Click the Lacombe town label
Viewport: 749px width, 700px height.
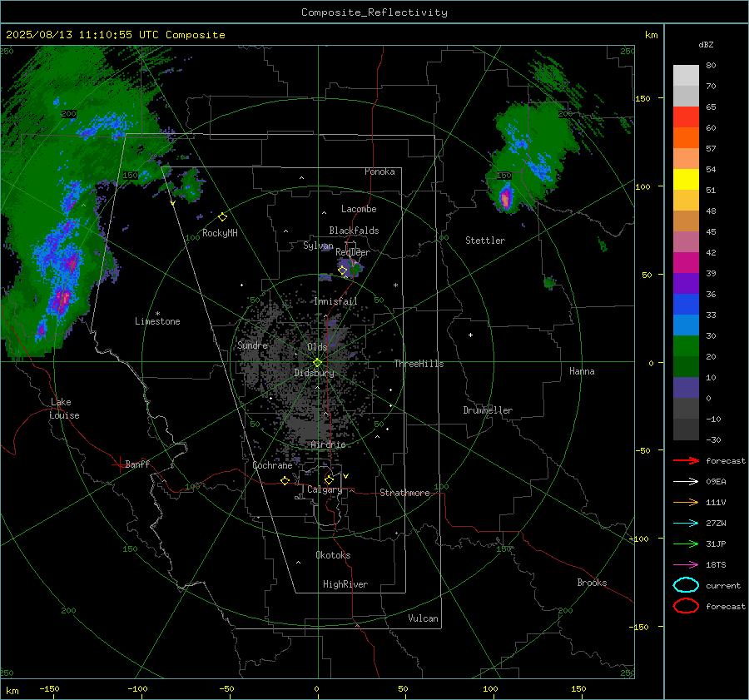point(359,209)
